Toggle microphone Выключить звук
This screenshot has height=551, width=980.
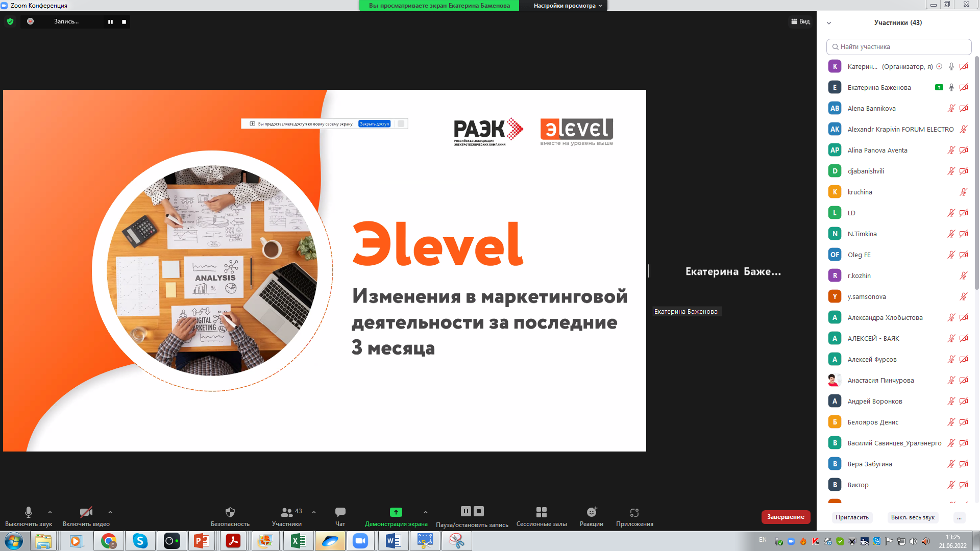[29, 516]
